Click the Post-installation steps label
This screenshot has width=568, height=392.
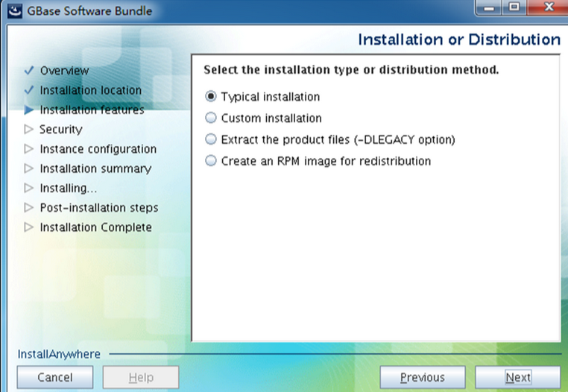pos(99,208)
